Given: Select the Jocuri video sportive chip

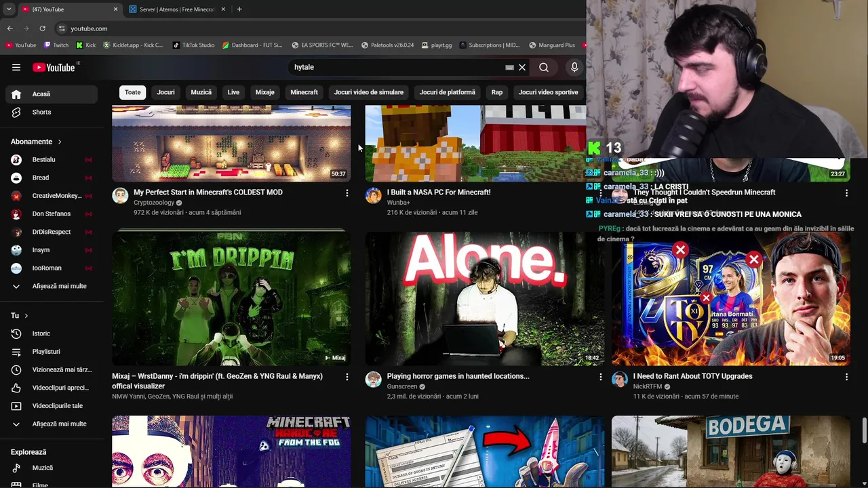Looking at the screenshot, I should point(549,92).
